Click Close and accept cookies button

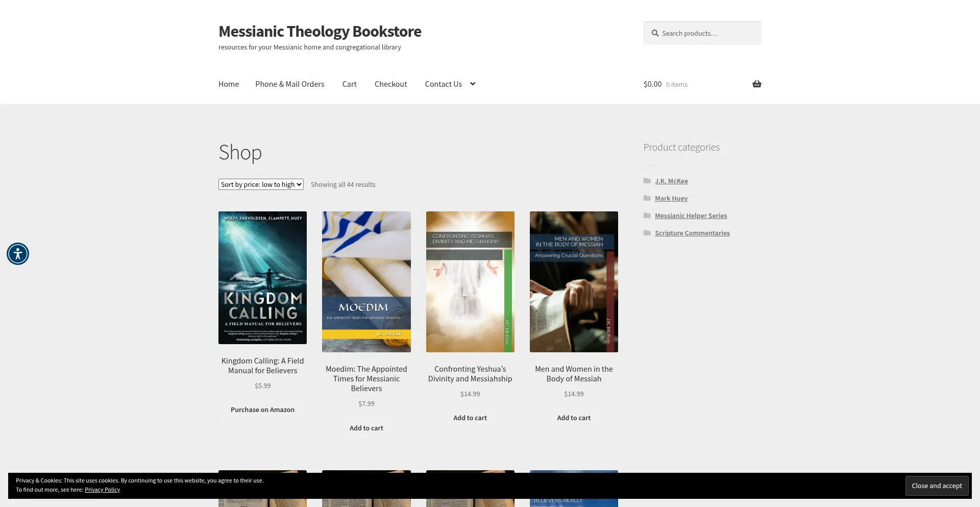click(937, 486)
